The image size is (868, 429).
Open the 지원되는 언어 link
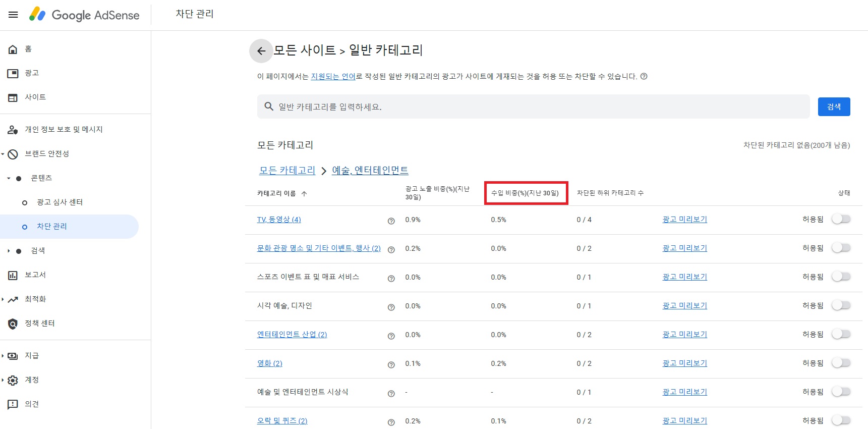333,77
